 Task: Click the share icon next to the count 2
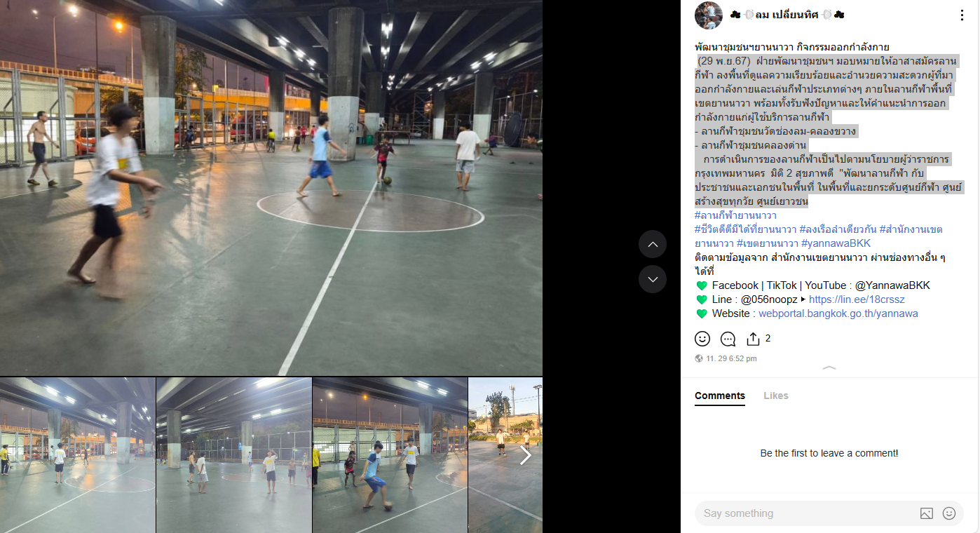pos(754,339)
